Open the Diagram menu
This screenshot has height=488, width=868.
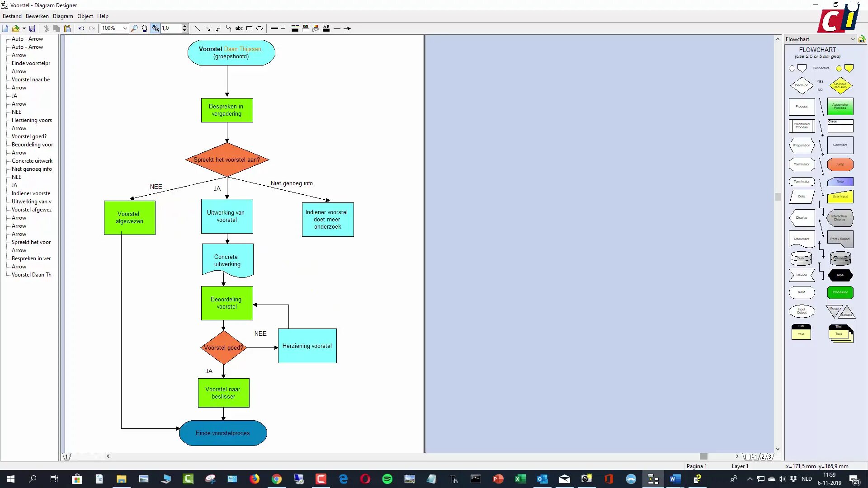(x=63, y=16)
